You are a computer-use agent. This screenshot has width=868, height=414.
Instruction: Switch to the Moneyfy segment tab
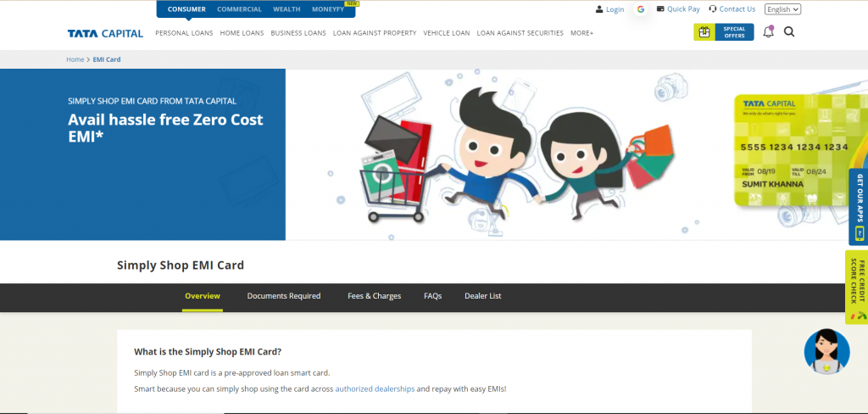(x=328, y=9)
